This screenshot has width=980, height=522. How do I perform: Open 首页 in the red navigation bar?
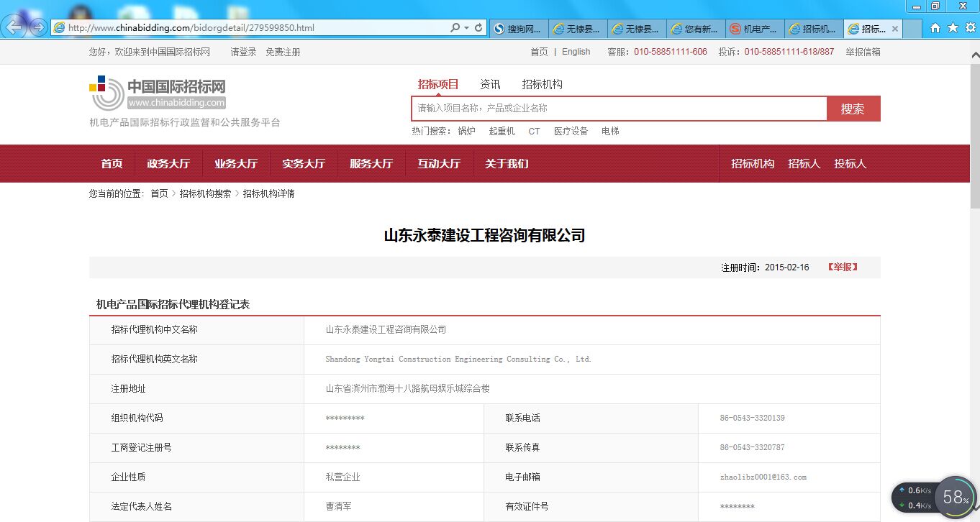click(x=112, y=163)
